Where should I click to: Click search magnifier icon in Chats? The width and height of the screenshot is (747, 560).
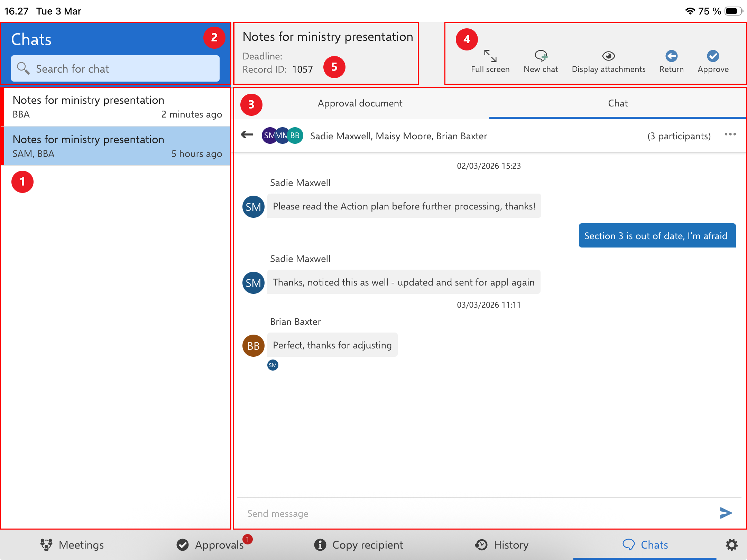(x=23, y=68)
